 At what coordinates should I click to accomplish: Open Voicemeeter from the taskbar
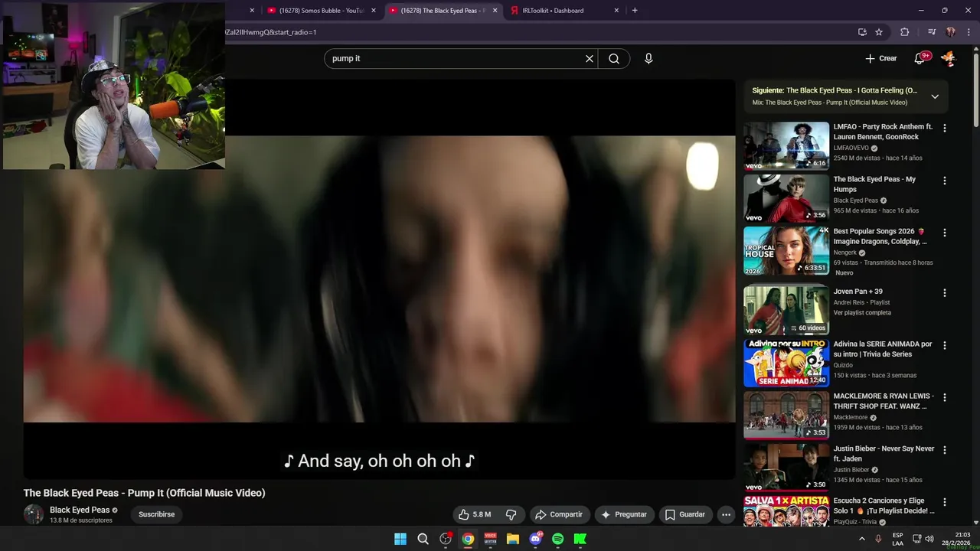click(491, 539)
